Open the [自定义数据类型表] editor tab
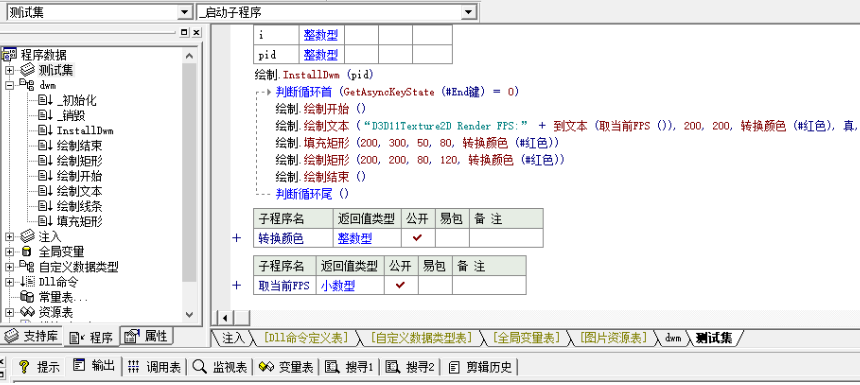The width and height of the screenshot is (860, 385). coord(421,338)
